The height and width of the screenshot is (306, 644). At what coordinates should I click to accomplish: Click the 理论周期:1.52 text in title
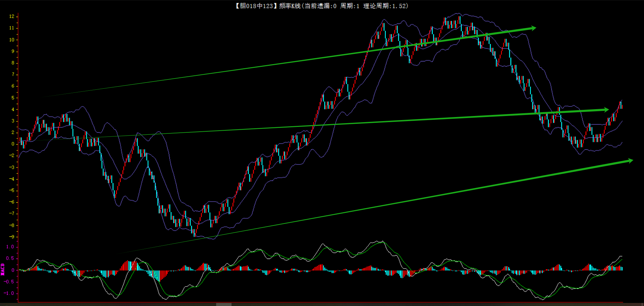(x=386, y=6)
